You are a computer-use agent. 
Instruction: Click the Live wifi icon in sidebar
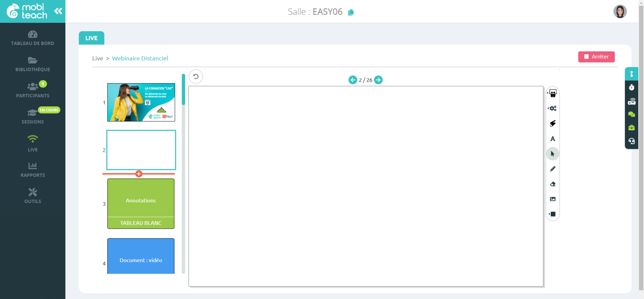pyautogui.click(x=33, y=139)
